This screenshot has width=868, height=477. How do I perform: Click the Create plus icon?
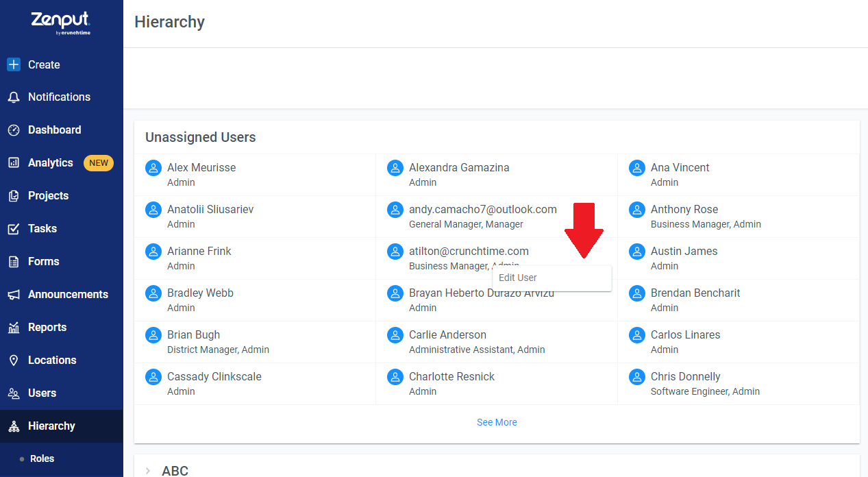[14, 64]
